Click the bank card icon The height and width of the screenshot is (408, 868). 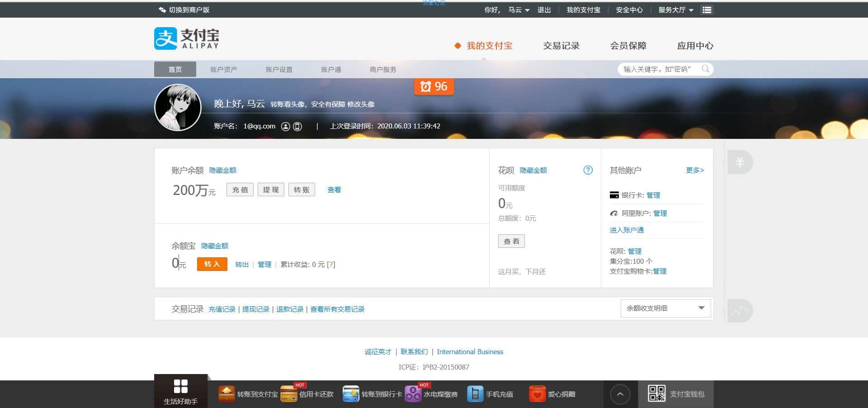(x=614, y=195)
